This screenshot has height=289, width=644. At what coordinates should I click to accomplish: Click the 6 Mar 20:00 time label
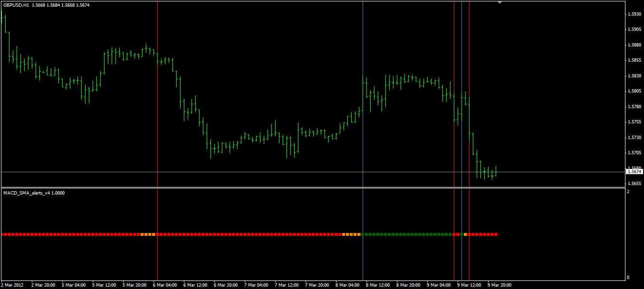point(226,285)
